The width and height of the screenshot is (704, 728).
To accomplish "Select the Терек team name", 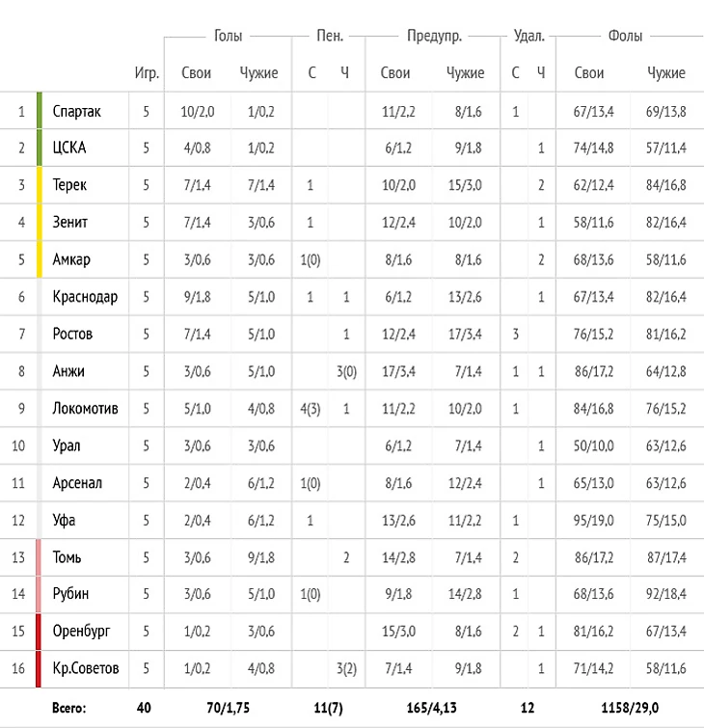I will pos(69,185).
